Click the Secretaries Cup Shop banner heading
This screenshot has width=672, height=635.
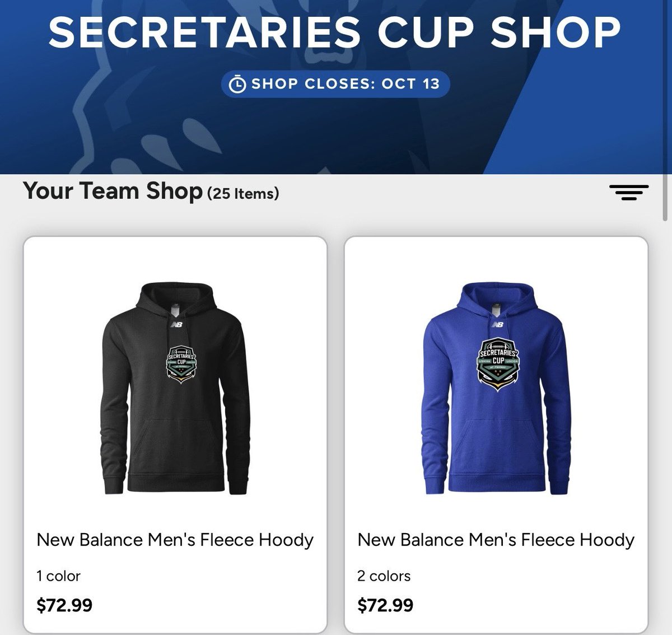click(x=335, y=32)
